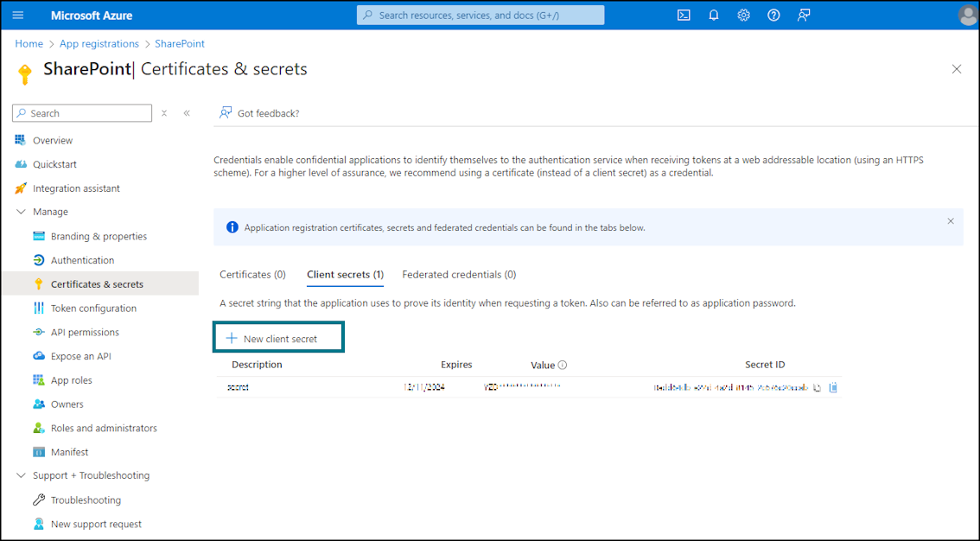980x541 pixels.
Task: Open the hamburger portal menu
Action: [18, 15]
